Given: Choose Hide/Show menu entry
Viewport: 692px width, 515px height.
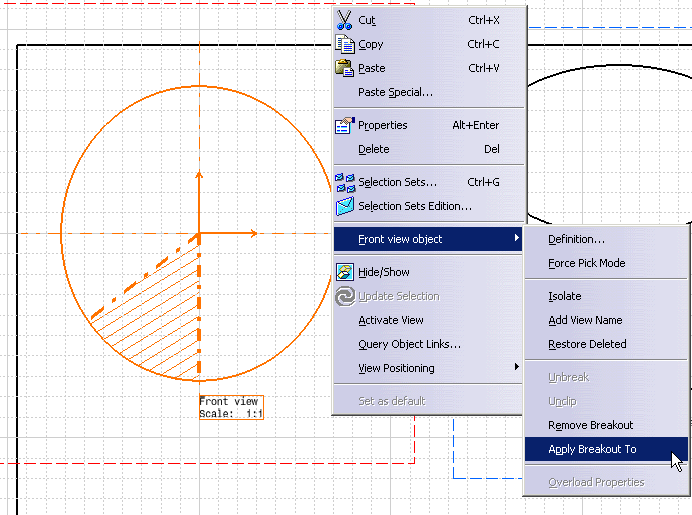Looking at the screenshot, I should 428,272.
